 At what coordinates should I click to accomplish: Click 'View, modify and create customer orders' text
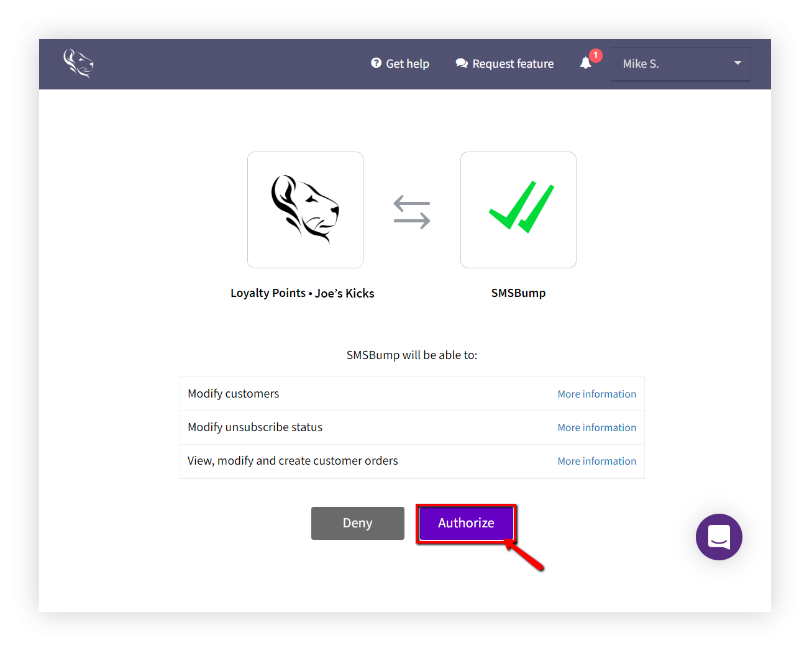coord(293,461)
